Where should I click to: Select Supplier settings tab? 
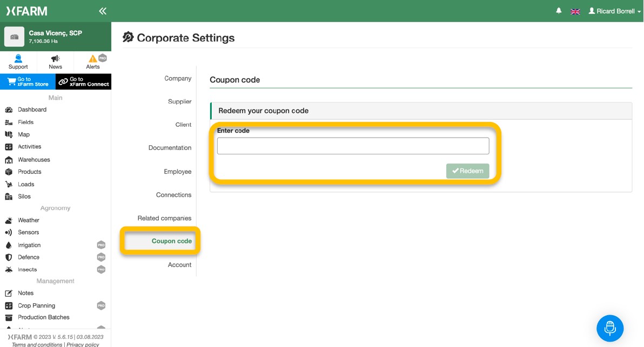(x=179, y=101)
